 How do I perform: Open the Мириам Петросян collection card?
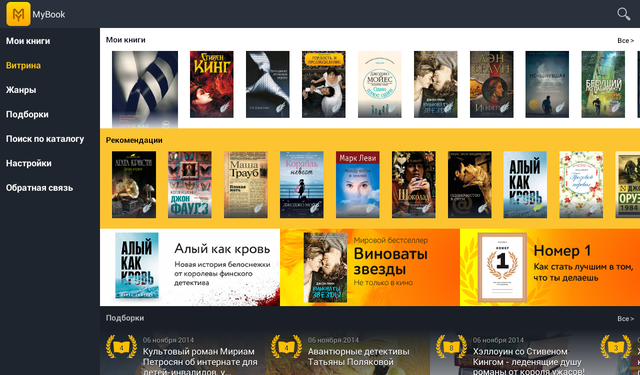coord(182,353)
